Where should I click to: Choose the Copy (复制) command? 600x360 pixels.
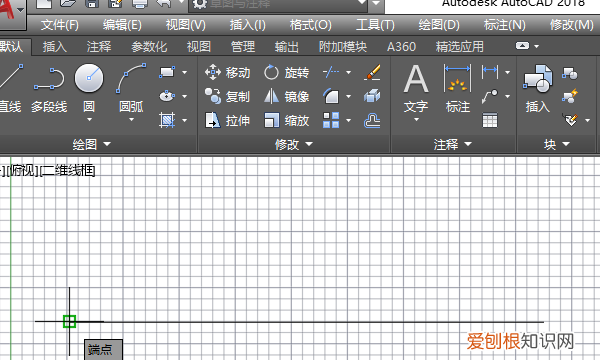pos(228,96)
